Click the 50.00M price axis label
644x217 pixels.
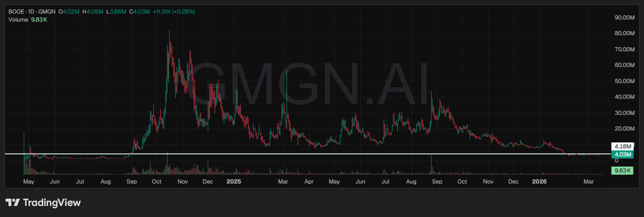[x=624, y=81]
